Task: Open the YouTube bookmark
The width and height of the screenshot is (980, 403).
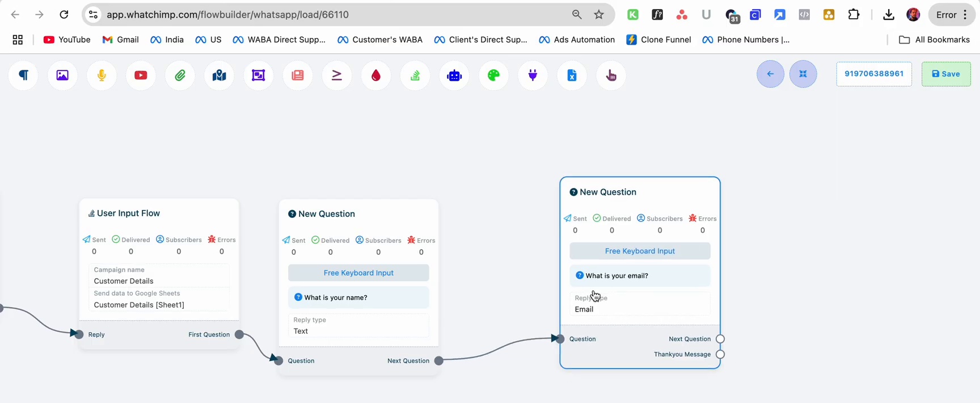Action: click(67, 40)
